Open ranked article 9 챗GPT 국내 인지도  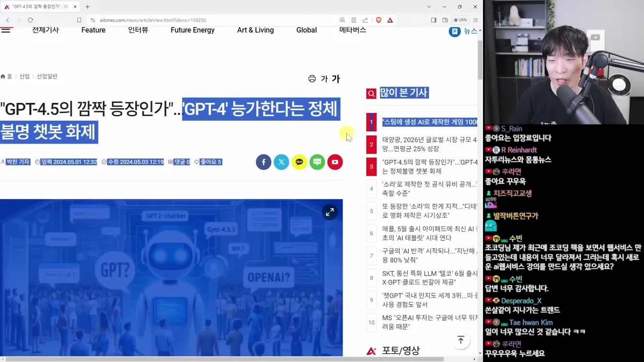pyautogui.click(x=429, y=300)
